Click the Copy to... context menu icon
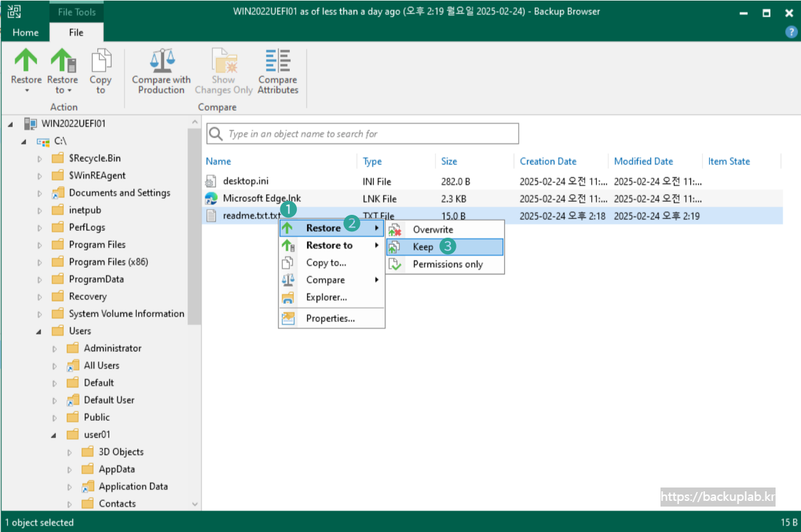The image size is (801, 532). [288, 263]
